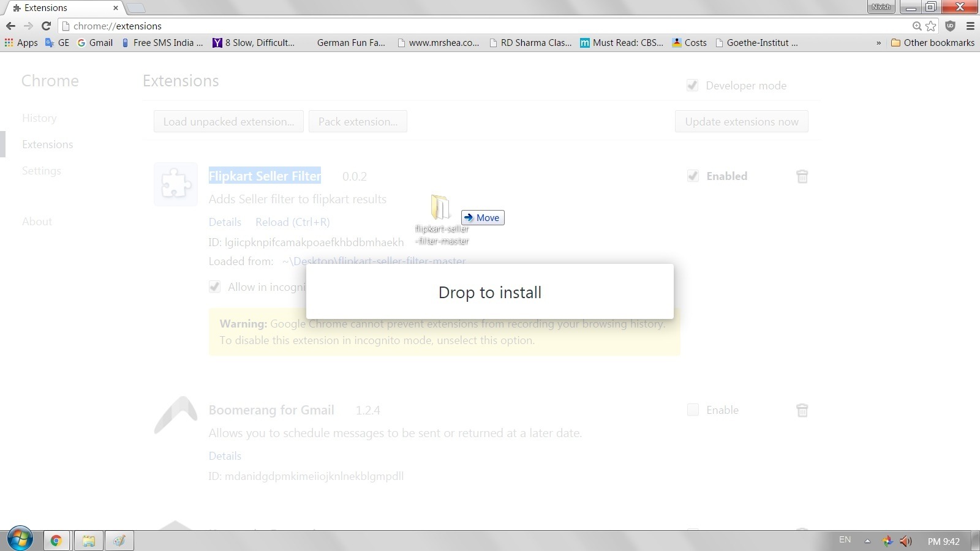Show hidden tray icons arrow
The image size is (980, 551).
(x=867, y=541)
